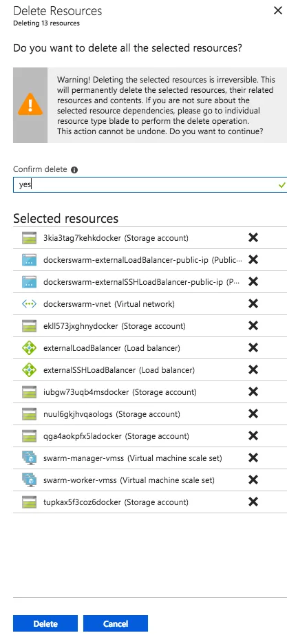
Task: Remove externalLoadBalancer from selected resources
Action: point(253,348)
